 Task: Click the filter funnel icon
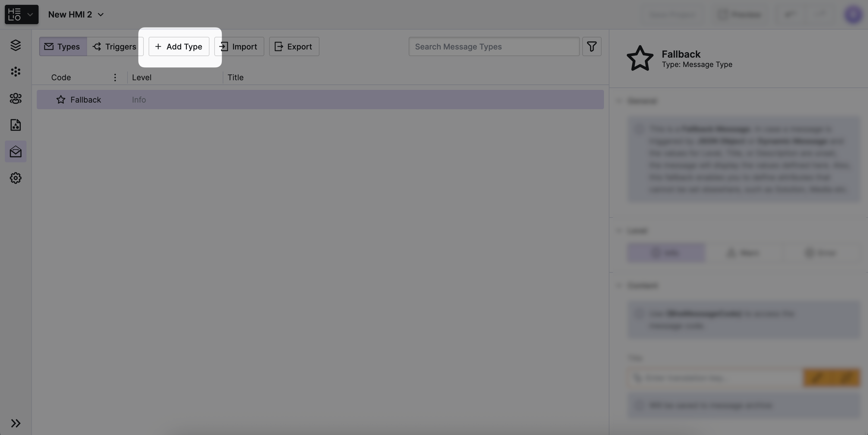[592, 46]
